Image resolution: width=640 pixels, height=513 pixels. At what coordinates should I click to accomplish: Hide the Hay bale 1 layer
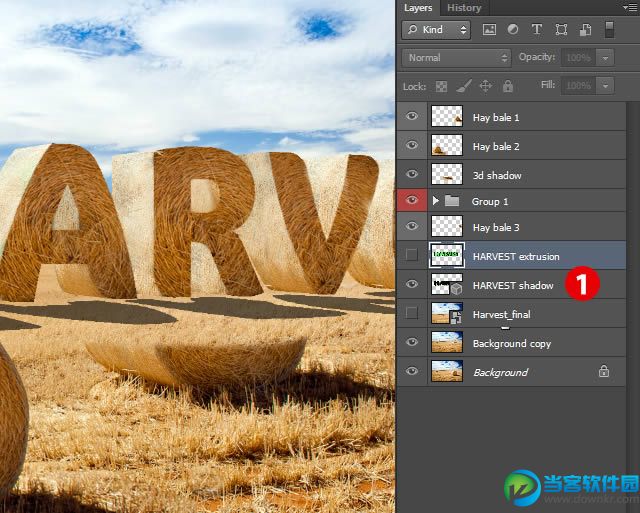click(412, 116)
